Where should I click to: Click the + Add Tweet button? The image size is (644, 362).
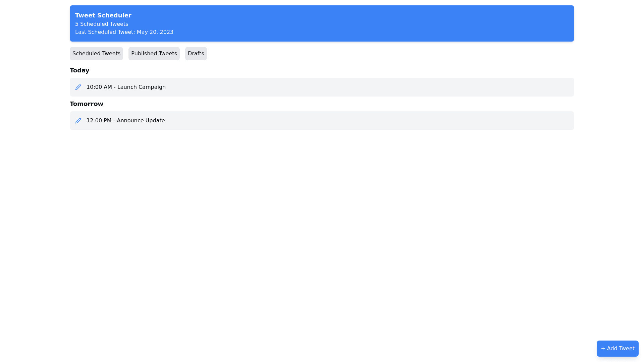click(x=617, y=349)
